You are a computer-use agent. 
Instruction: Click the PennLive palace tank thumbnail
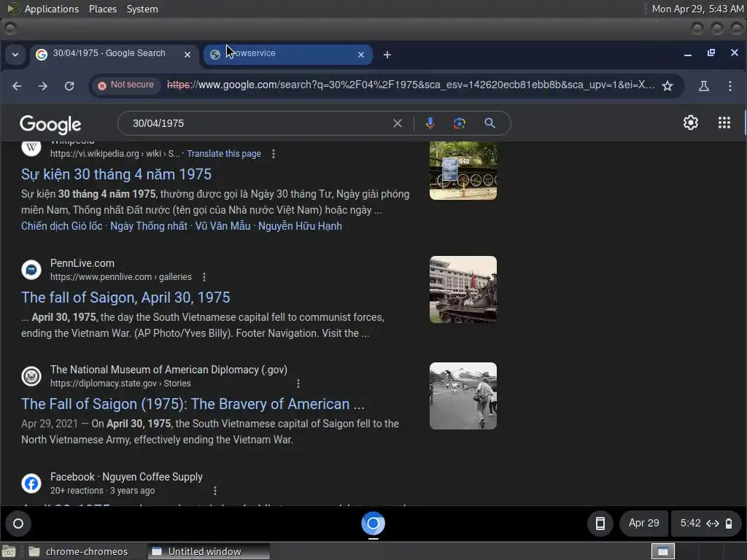click(x=463, y=289)
